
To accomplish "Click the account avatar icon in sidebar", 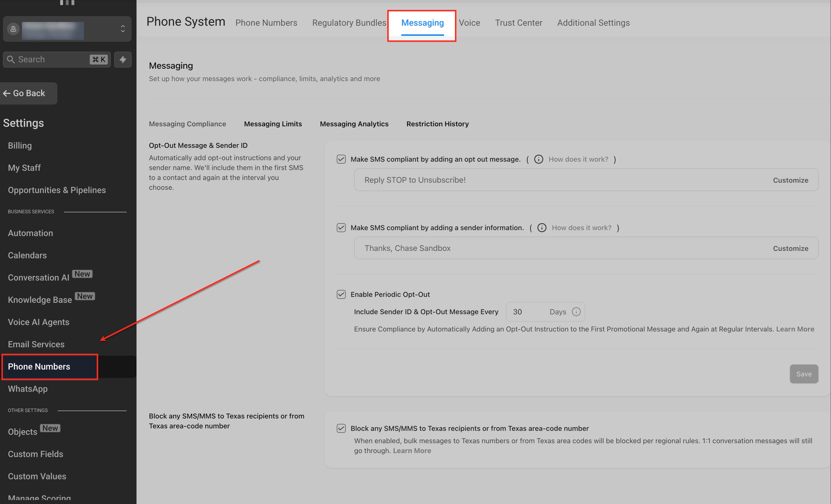I will pos(14,29).
